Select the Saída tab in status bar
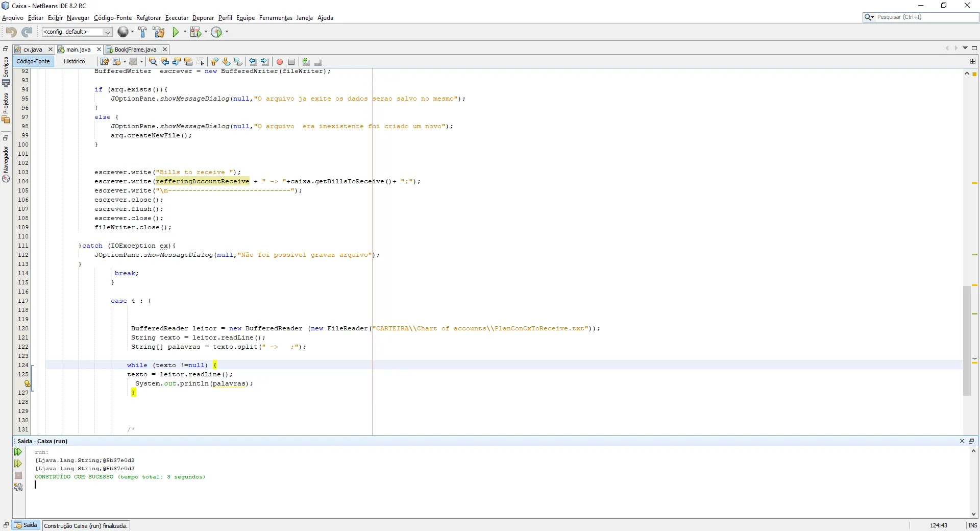The width and height of the screenshot is (980, 531). point(26,525)
